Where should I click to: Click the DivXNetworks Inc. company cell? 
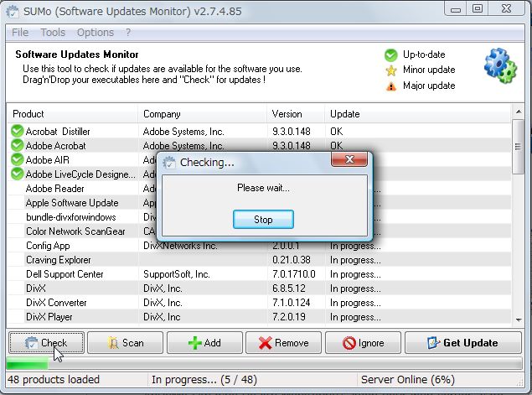click(180, 246)
